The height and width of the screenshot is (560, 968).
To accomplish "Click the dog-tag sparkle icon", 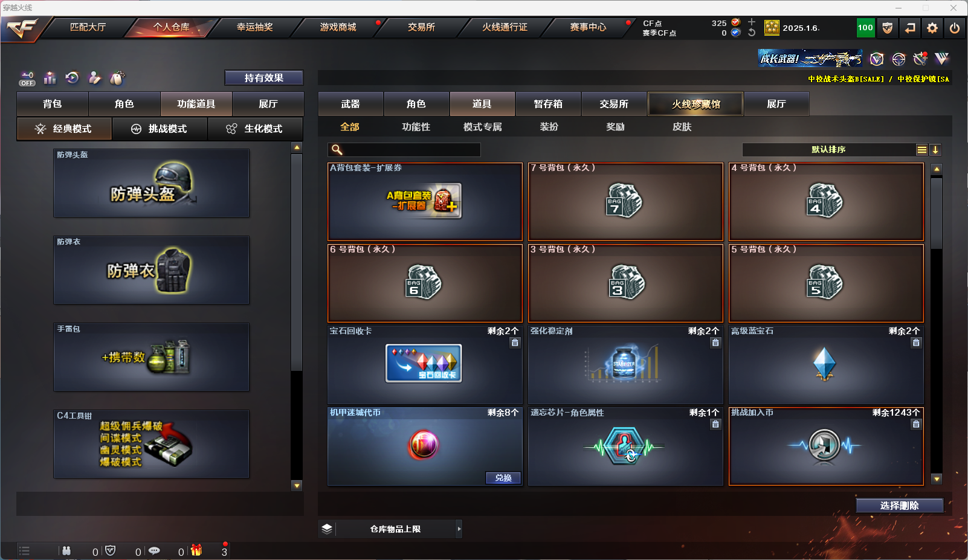I will click(117, 78).
